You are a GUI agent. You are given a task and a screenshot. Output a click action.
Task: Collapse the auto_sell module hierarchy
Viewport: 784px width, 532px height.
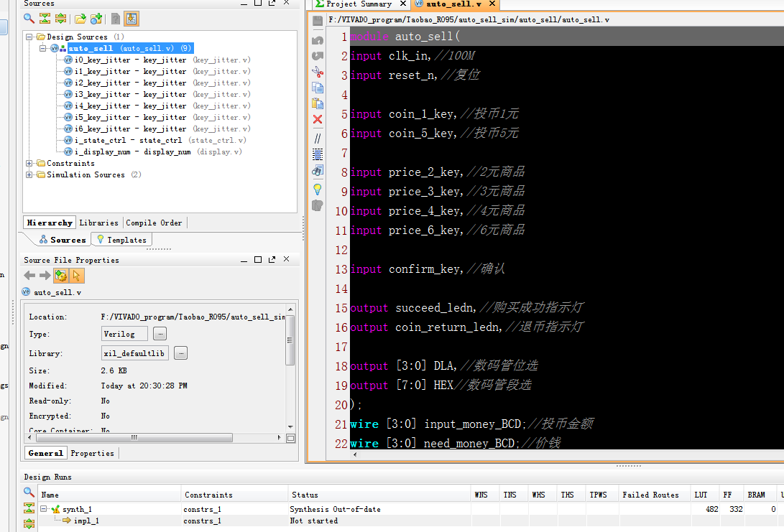tap(42, 48)
